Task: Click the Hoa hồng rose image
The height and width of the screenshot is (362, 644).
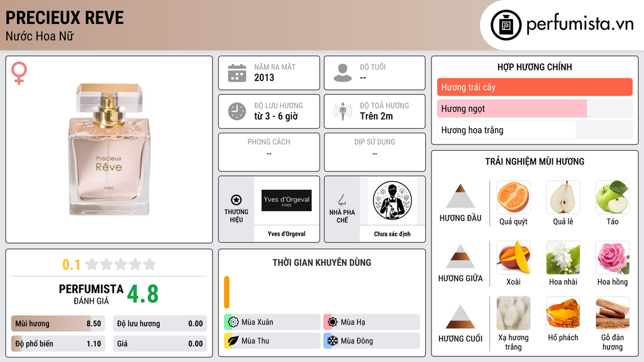Action: tap(613, 257)
